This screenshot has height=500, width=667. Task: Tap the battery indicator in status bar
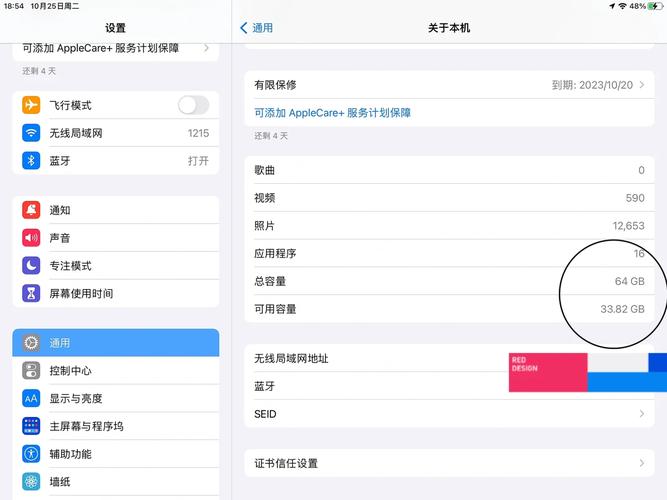tap(655, 6)
